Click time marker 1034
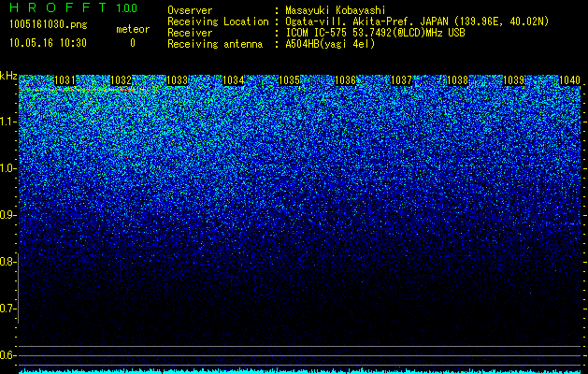This screenshot has width=588, height=374. 234,80
